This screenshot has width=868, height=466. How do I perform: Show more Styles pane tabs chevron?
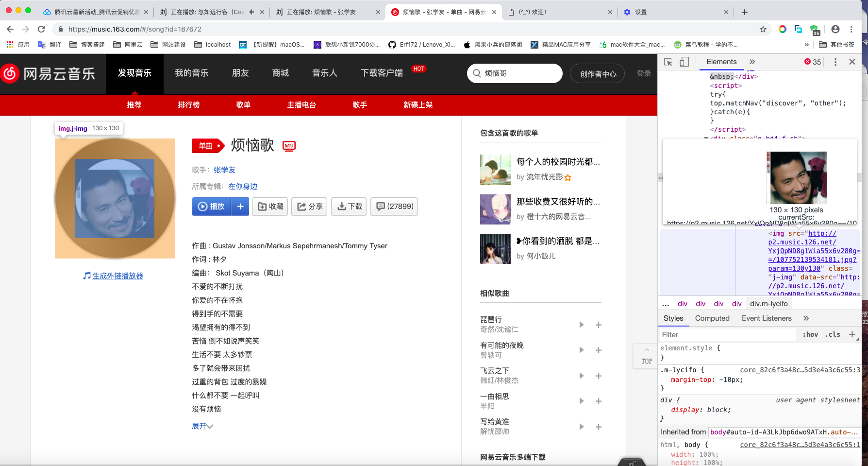806,318
